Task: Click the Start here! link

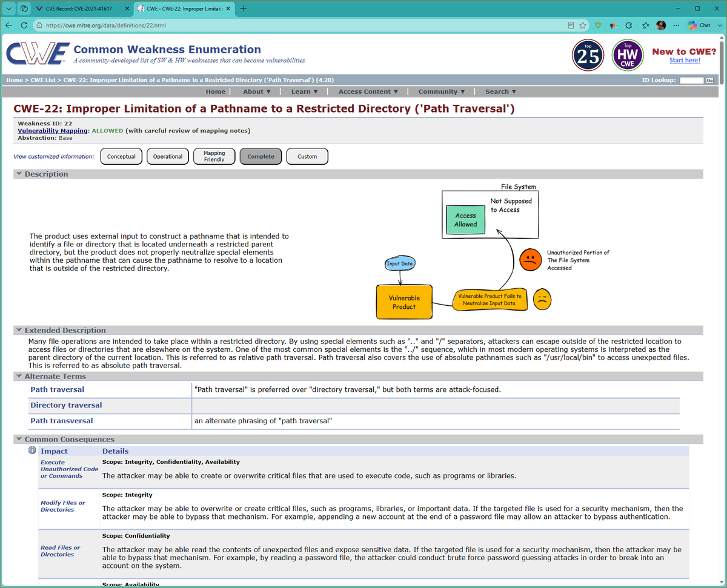Action: [x=685, y=60]
